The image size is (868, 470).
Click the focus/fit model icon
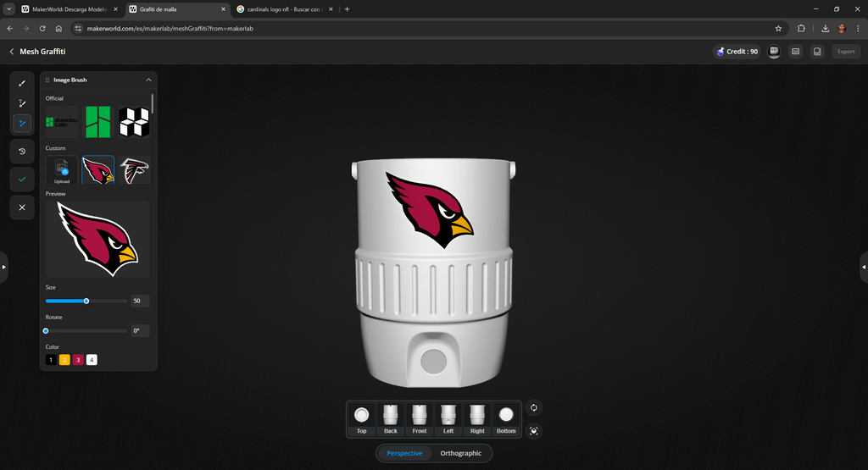(534, 431)
